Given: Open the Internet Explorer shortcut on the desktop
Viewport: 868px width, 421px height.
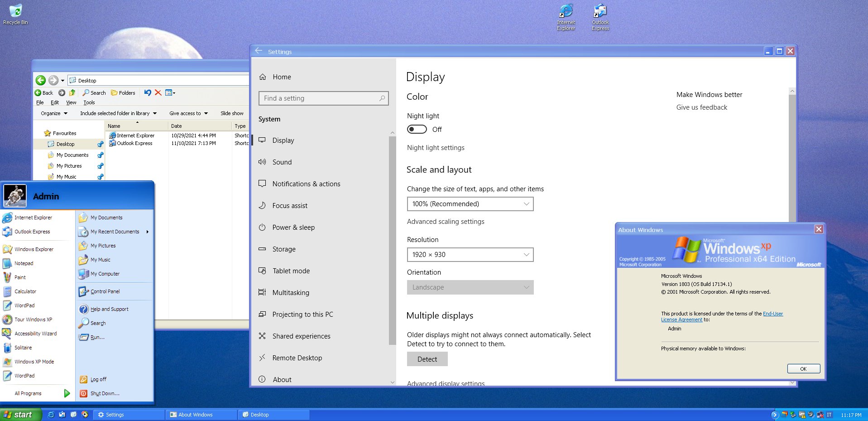Looking at the screenshot, I should (566, 17).
